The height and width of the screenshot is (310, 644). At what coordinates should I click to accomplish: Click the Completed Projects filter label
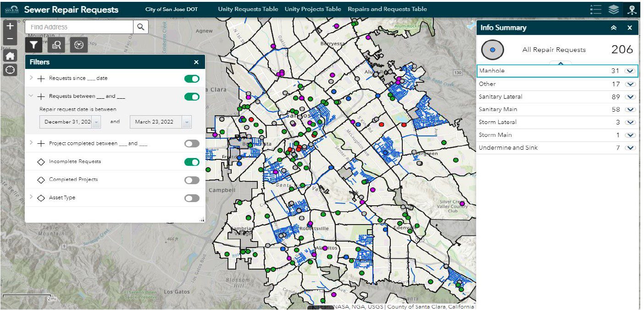coord(73,180)
